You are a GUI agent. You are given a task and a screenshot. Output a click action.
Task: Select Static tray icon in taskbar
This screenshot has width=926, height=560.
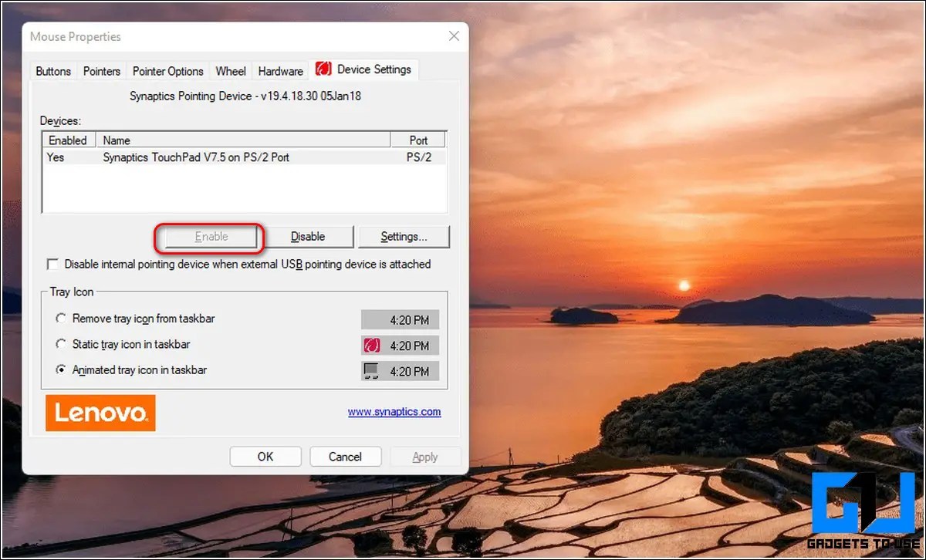coord(61,344)
